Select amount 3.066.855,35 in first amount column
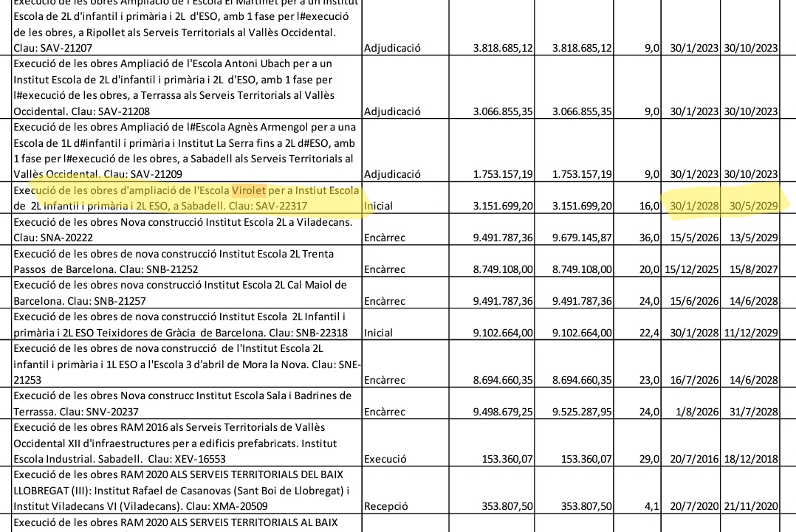Image resolution: width=796 pixels, height=532 pixels. (x=503, y=111)
